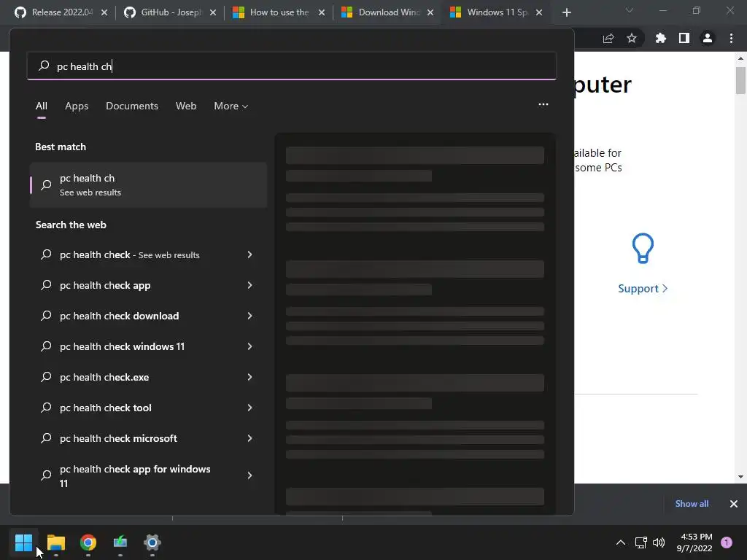This screenshot has width=747, height=560.
Task: Select best match 'pc health ch' result
Action: (148, 184)
